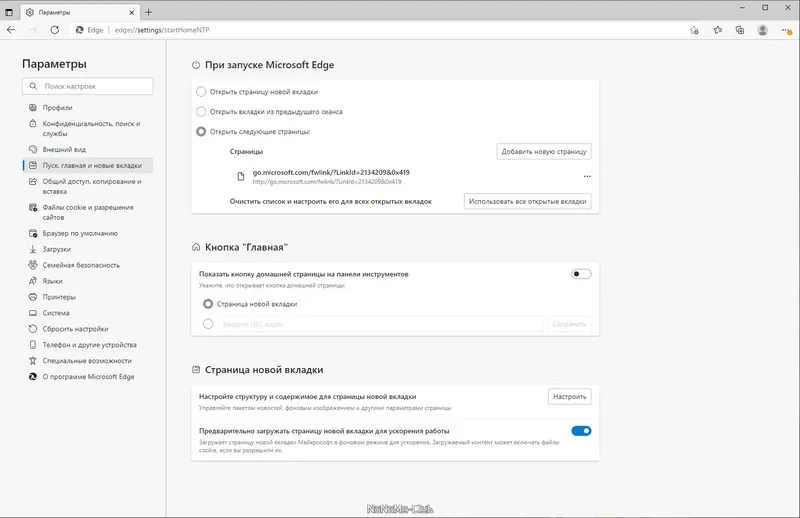800x518 pixels.
Task: Select "Открыть страницу новой вкладки" radio option
Action: tap(202, 92)
